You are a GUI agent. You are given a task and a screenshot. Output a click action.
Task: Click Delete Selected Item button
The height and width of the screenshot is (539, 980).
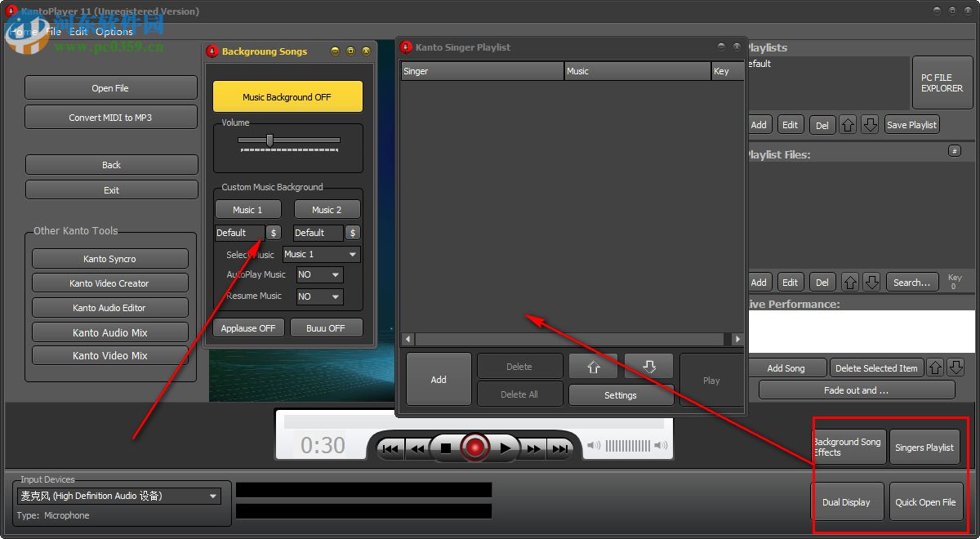[876, 368]
